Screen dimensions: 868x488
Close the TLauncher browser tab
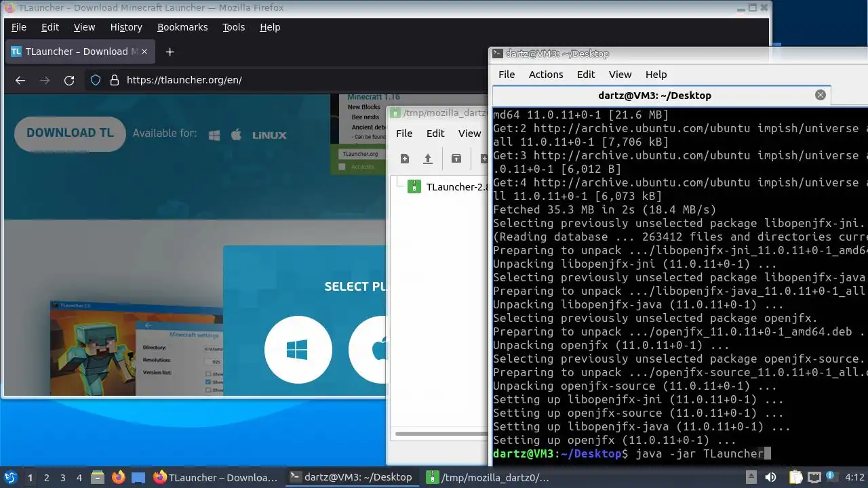[144, 52]
